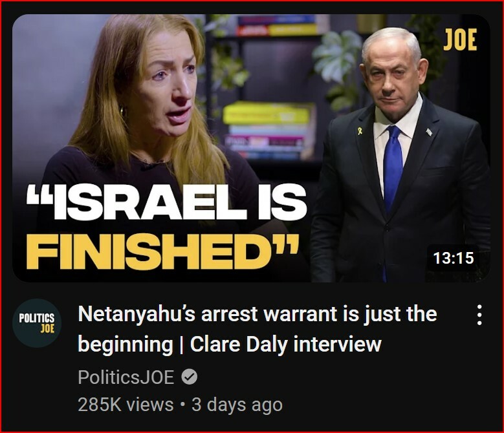Click the yellow JOE logo on thumbnail
This screenshot has height=433, width=504.
tap(460, 40)
